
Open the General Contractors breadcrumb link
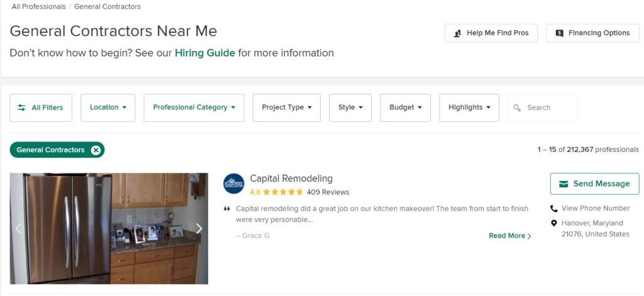107,6
